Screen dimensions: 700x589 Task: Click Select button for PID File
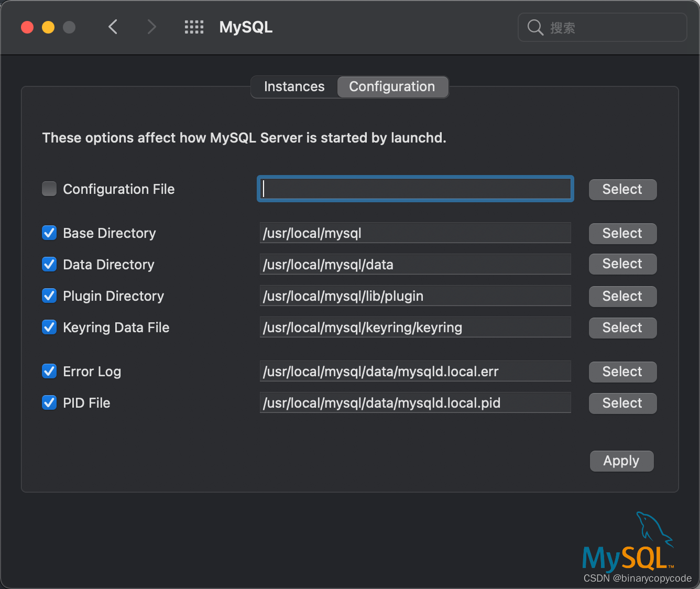pos(622,403)
